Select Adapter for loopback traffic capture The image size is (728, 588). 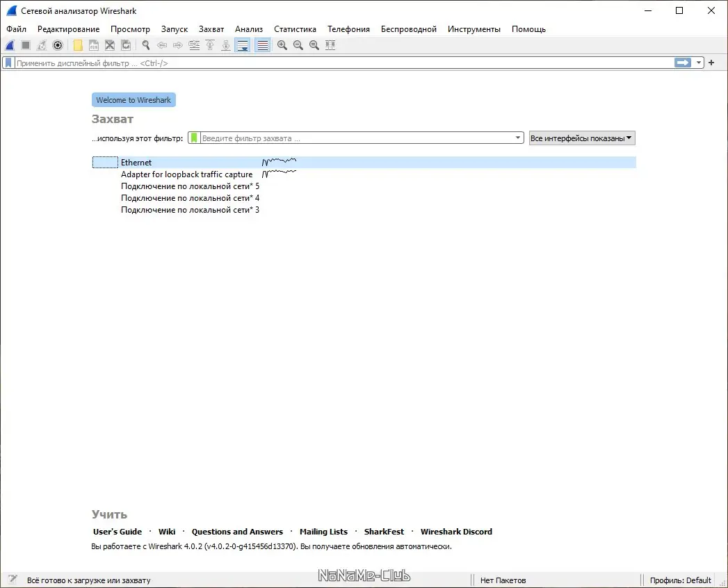(364, 174)
